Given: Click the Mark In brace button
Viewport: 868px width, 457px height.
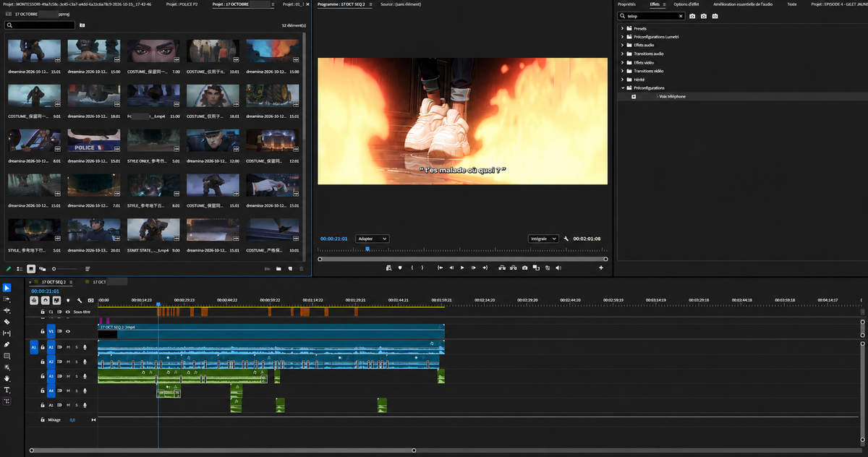Looking at the screenshot, I should click(x=412, y=268).
